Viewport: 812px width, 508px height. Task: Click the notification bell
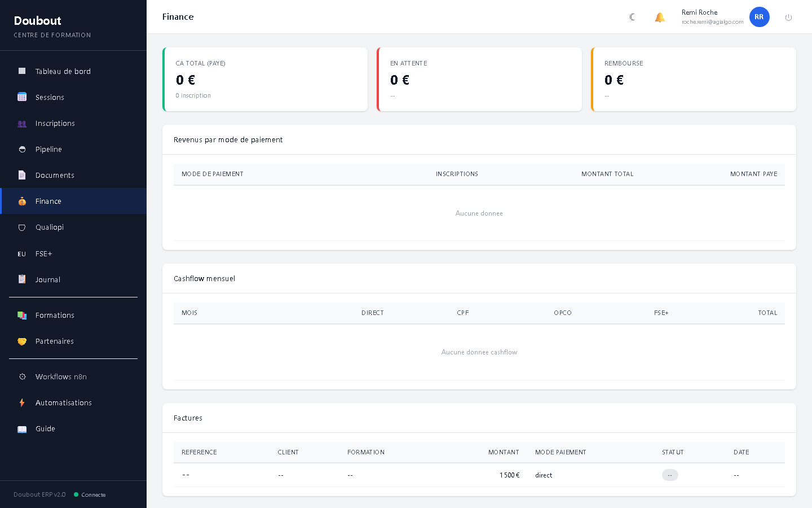pyautogui.click(x=660, y=17)
